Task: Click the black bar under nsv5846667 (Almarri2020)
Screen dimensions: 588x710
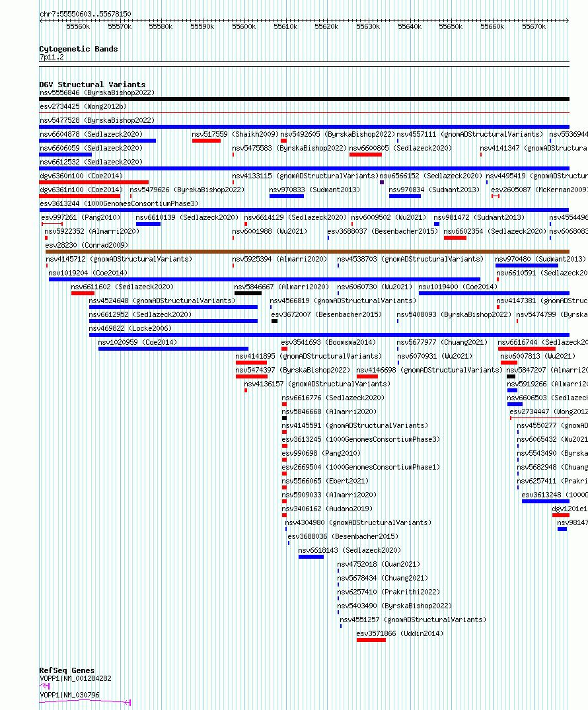Action: [x=248, y=293]
